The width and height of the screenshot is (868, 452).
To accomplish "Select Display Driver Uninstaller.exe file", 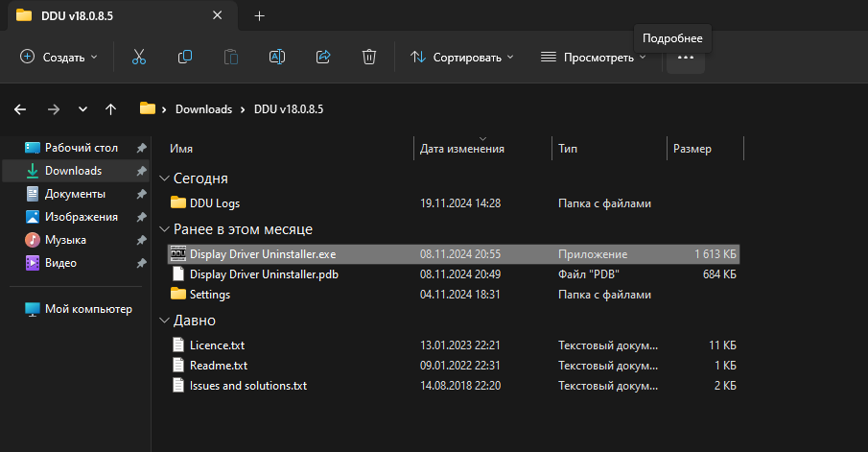I will click(262, 254).
